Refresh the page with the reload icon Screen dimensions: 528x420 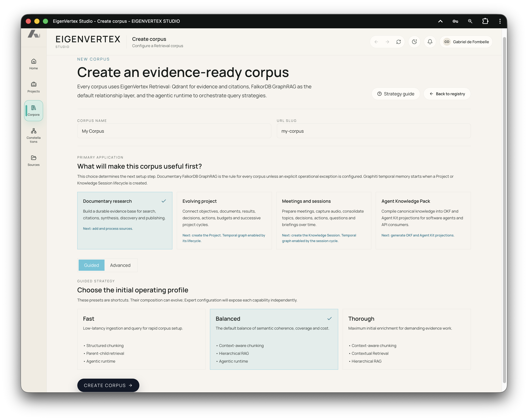pyautogui.click(x=399, y=42)
